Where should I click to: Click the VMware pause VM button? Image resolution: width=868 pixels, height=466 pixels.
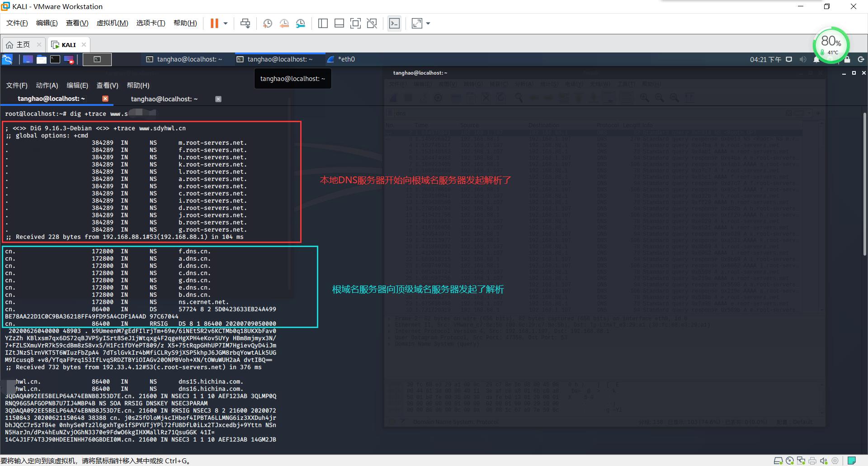(x=214, y=24)
